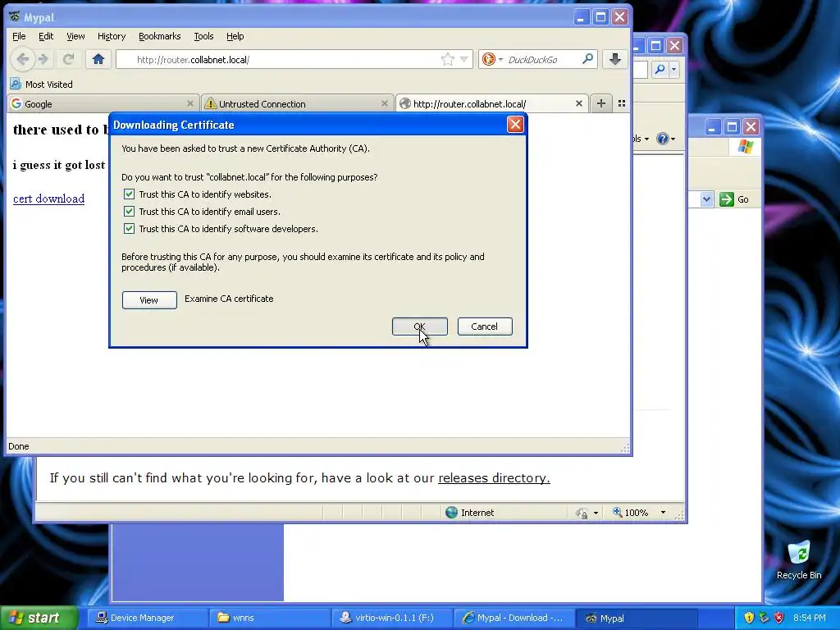Open the downloads arrow button
The image size is (840, 630).
point(615,59)
